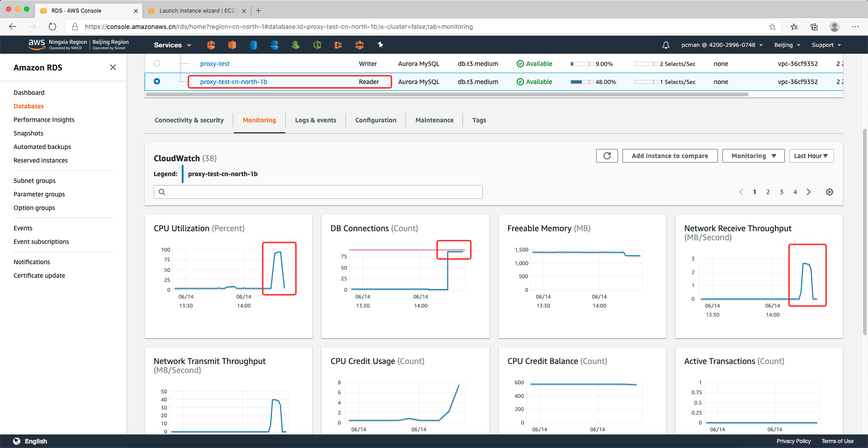Open the Services dropdown menu
The image size is (868, 448).
coord(172,45)
